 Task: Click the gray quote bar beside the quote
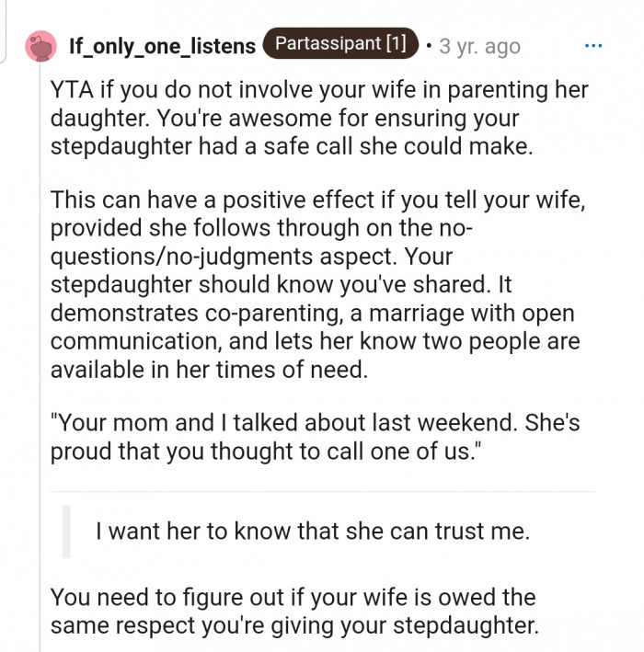click(x=66, y=531)
